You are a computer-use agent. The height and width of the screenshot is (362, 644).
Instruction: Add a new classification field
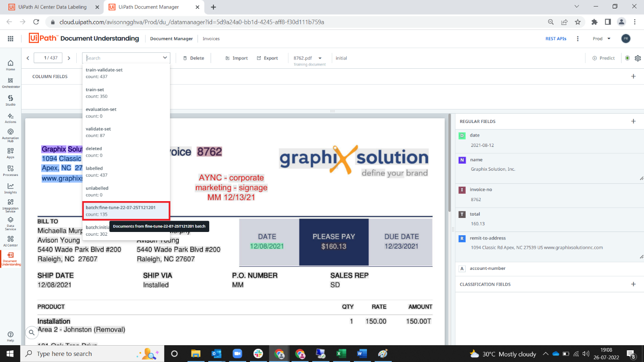[633, 284]
